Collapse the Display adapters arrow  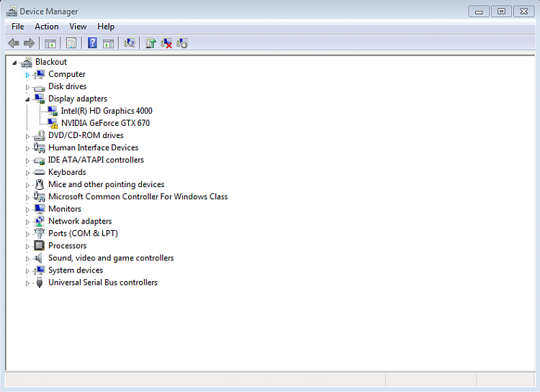coord(27,99)
